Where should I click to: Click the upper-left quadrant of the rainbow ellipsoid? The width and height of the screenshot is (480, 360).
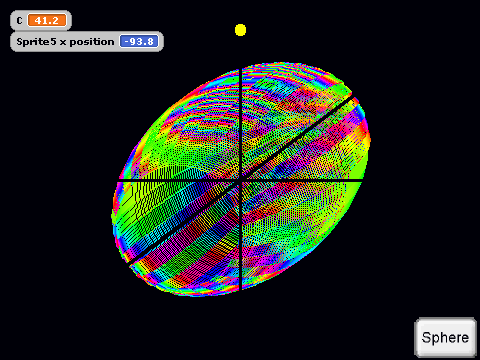[187, 133]
